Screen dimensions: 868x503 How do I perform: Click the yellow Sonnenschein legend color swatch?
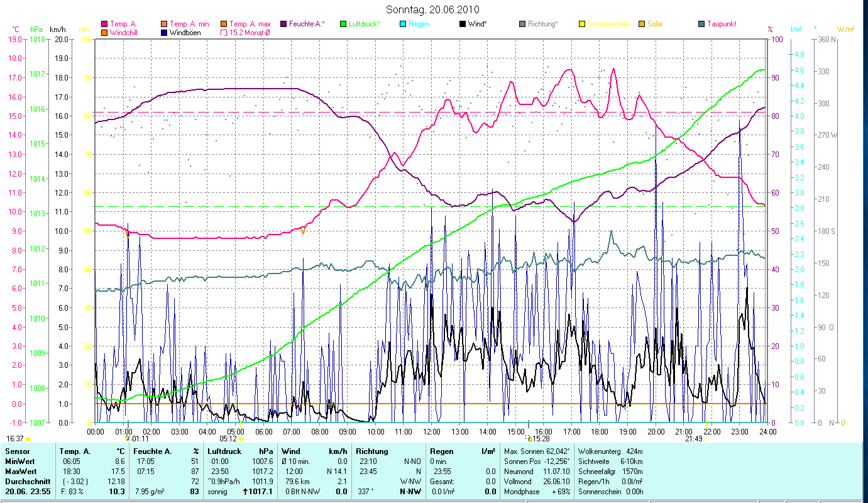click(582, 24)
